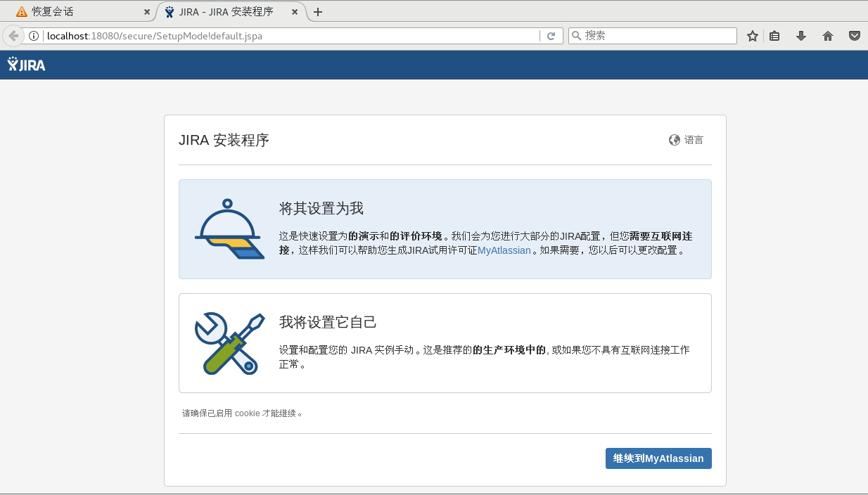Close the JIRA 安装程序 tab
The width and height of the screenshot is (868, 495).
[x=296, y=12]
